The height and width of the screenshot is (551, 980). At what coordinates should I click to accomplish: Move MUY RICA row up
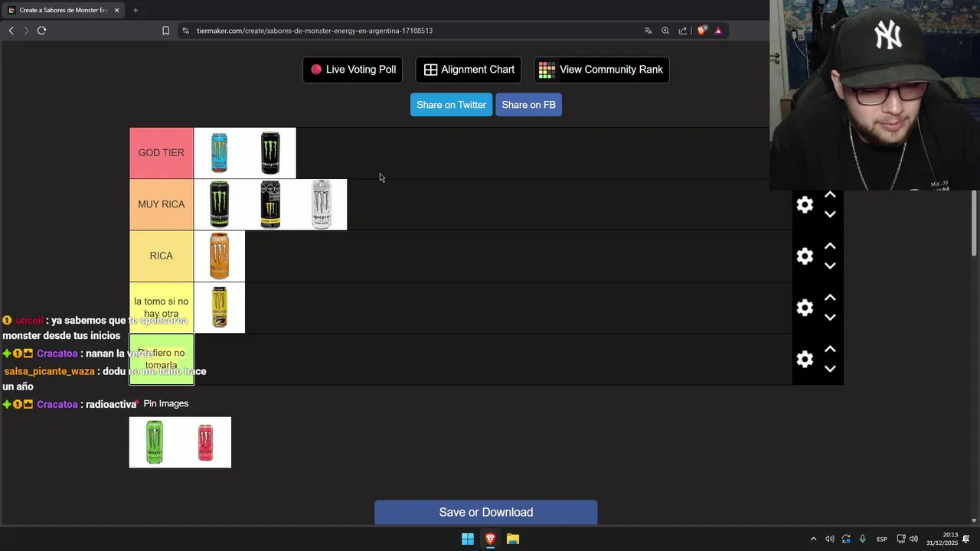pos(830,195)
